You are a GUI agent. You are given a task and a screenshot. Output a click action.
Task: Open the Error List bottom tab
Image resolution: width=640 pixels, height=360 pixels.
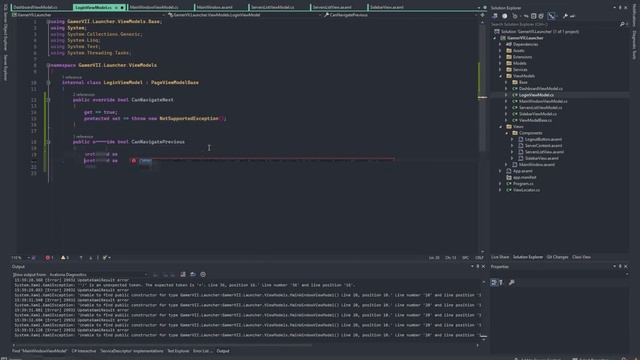click(202, 351)
